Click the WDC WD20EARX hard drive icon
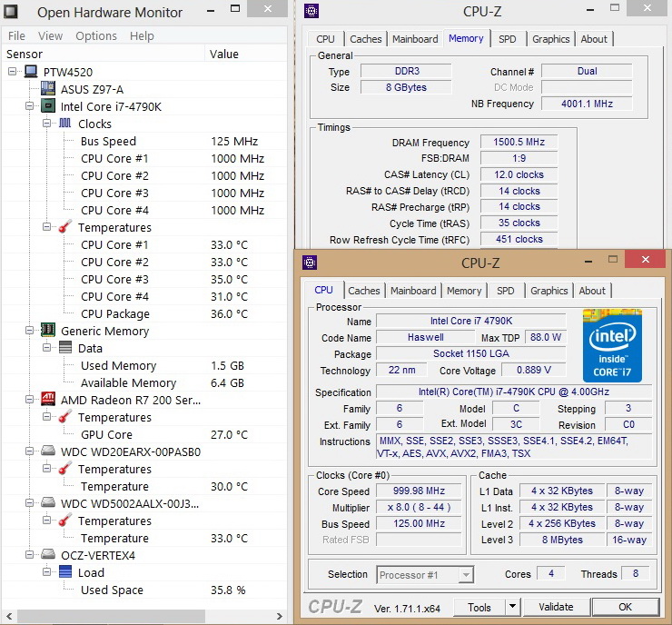 [47, 451]
